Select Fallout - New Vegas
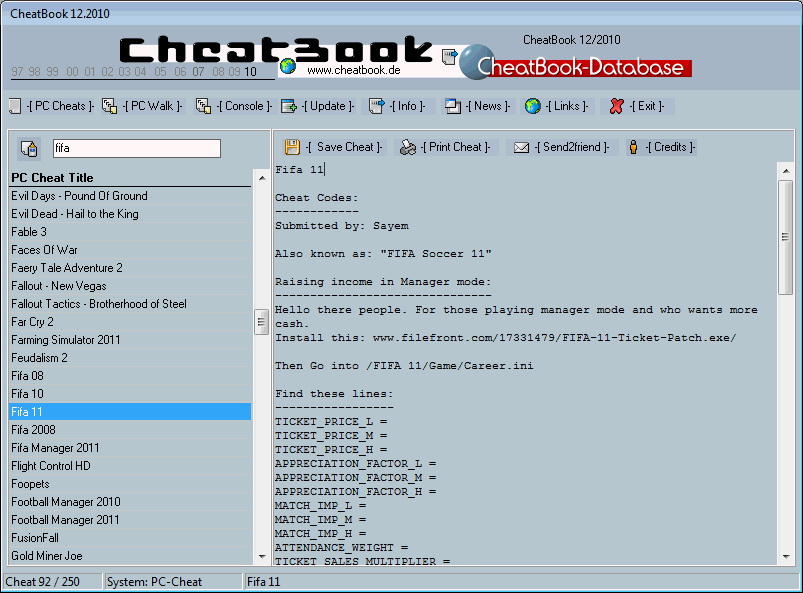The image size is (803, 593). [x=130, y=286]
